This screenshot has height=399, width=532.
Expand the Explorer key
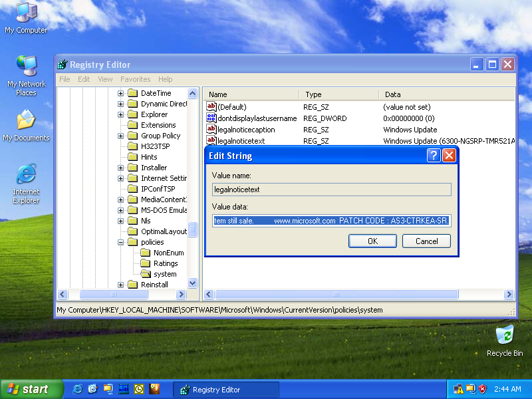120,114
